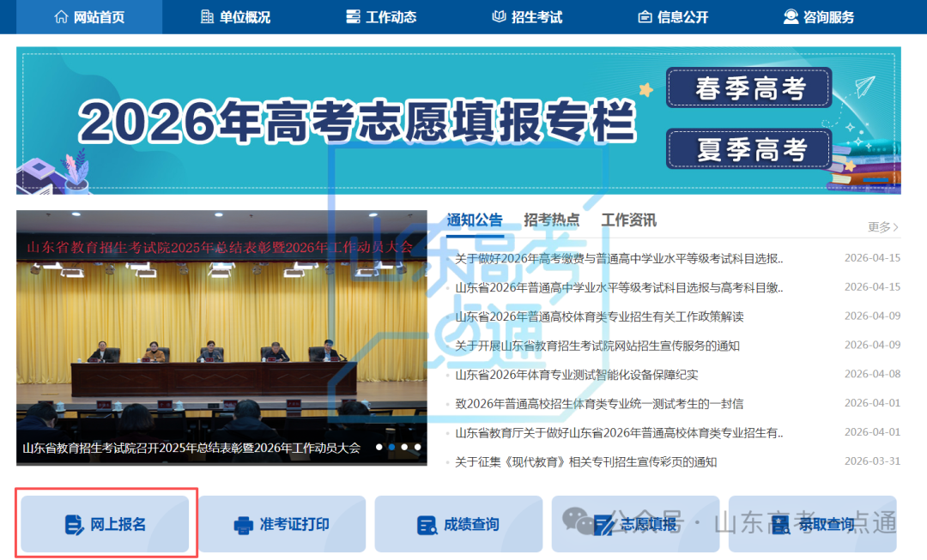Open 致2026年普通高校招生体育类专业统一测试考生的一封信
Image resolution: width=927 pixels, height=560 pixels.
[x=599, y=404]
